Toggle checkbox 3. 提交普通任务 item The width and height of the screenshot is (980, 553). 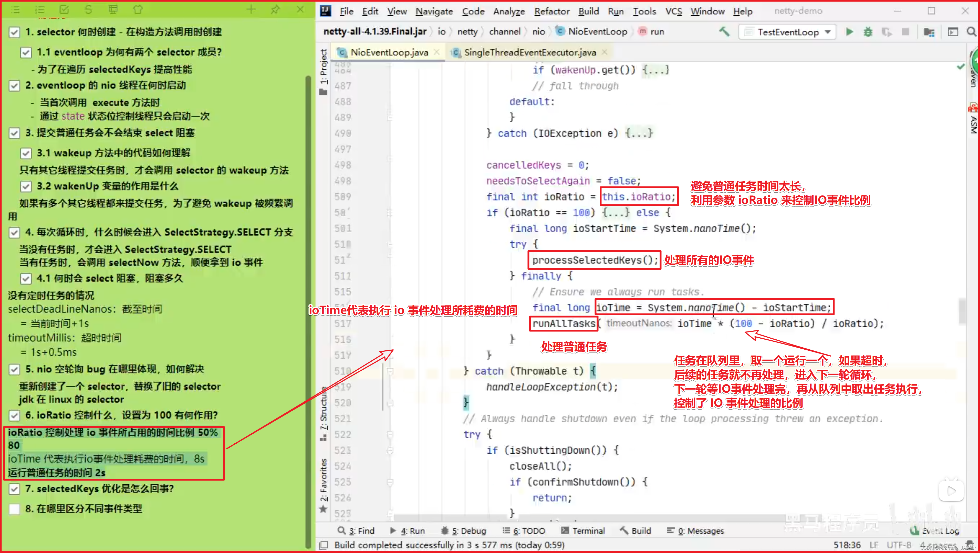[14, 133]
